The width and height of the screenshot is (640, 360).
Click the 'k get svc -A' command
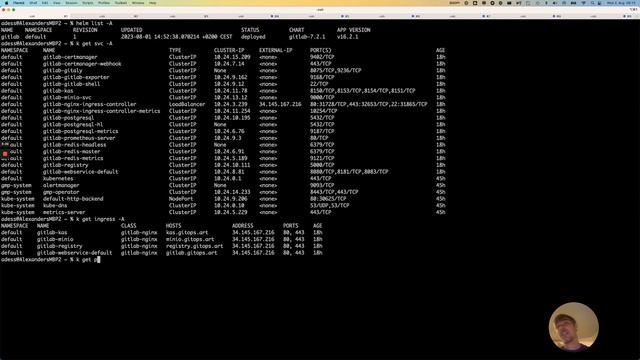(x=94, y=44)
